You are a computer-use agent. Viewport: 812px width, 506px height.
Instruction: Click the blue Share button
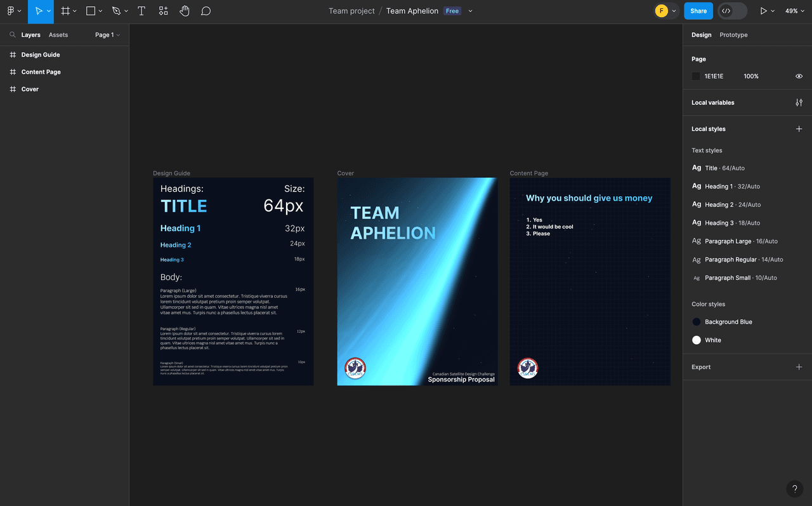tap(698, 11)
